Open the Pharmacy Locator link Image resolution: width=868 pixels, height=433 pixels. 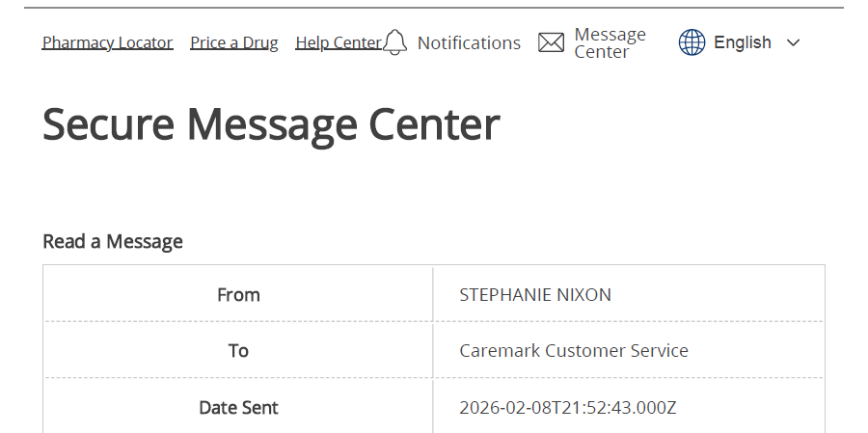pos(107,42)
